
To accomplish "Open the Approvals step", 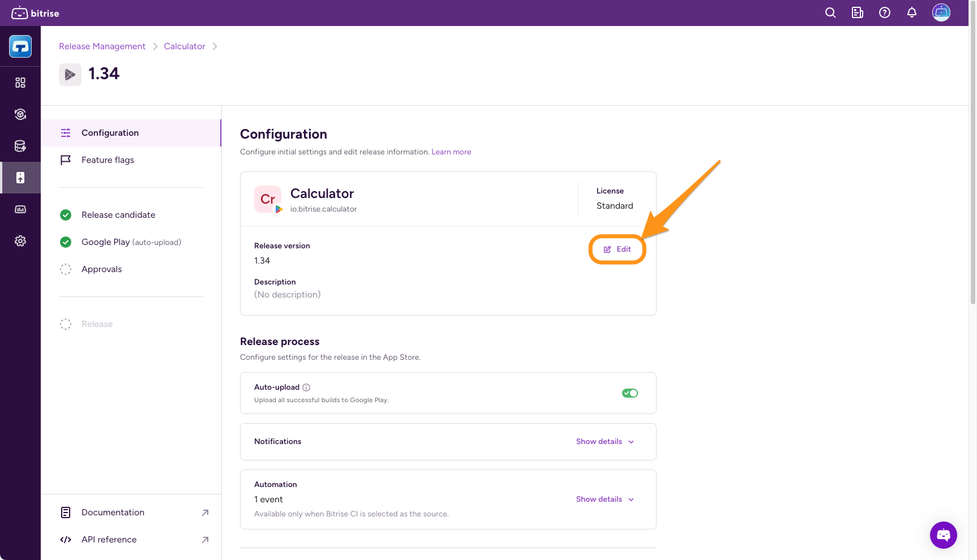I will pos(101,269).
